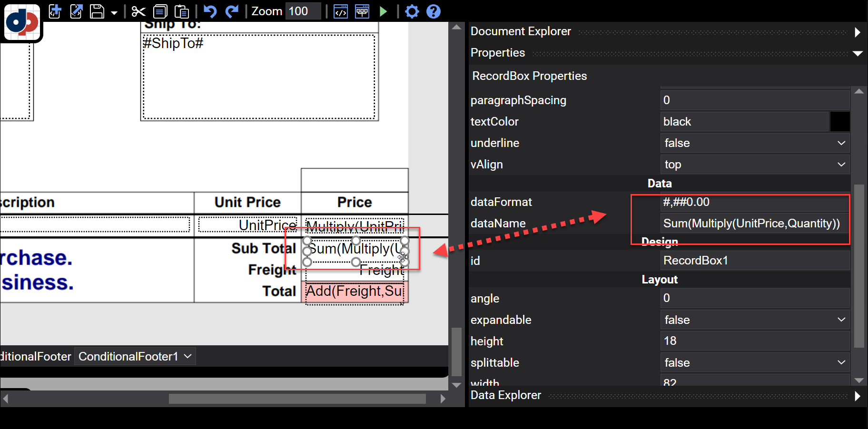The height and width of the screenshot is (429, 868).
Task: Select the Add(Freight,Su total record box
Action: coord(355,292)
